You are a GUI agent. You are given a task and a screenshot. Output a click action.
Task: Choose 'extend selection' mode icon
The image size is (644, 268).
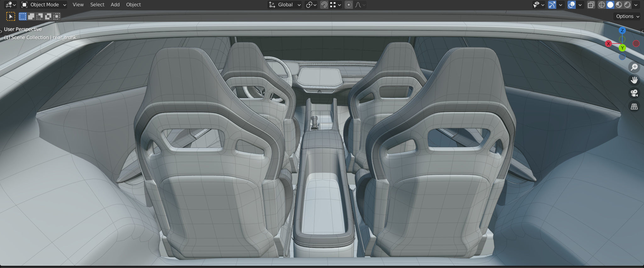point(31,16)
